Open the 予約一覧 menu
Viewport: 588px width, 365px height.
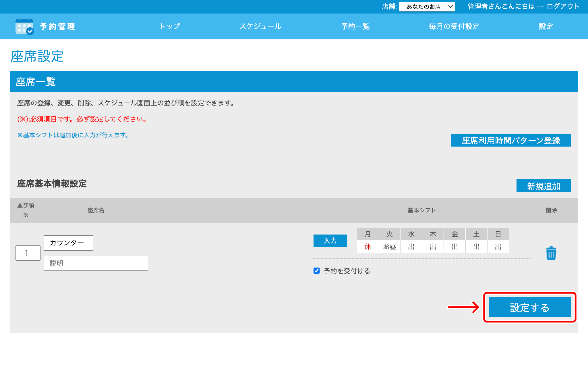coord(355,26)
